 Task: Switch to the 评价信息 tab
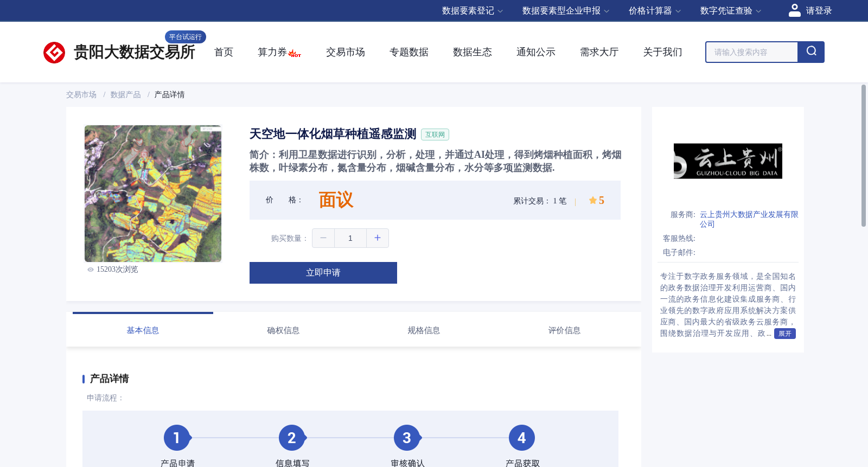(x=564, y=330)
